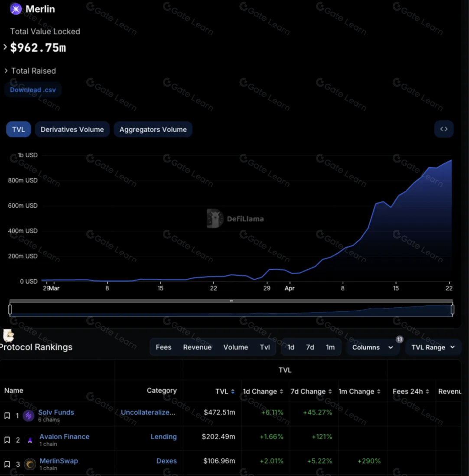The height and width of the screenshot is (476, 469).
Task: Expand the Total Value Locked breakdown chevron
Action: coord(5,47)
